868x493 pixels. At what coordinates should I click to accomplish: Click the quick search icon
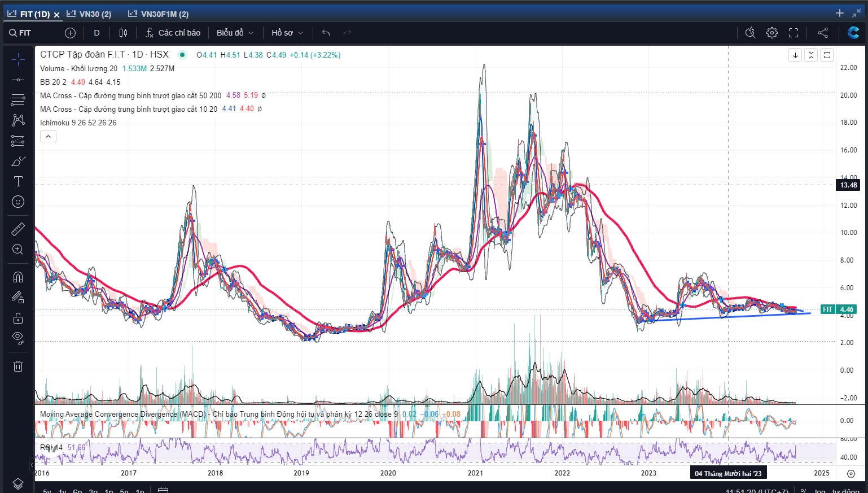[x=750, y=33]
